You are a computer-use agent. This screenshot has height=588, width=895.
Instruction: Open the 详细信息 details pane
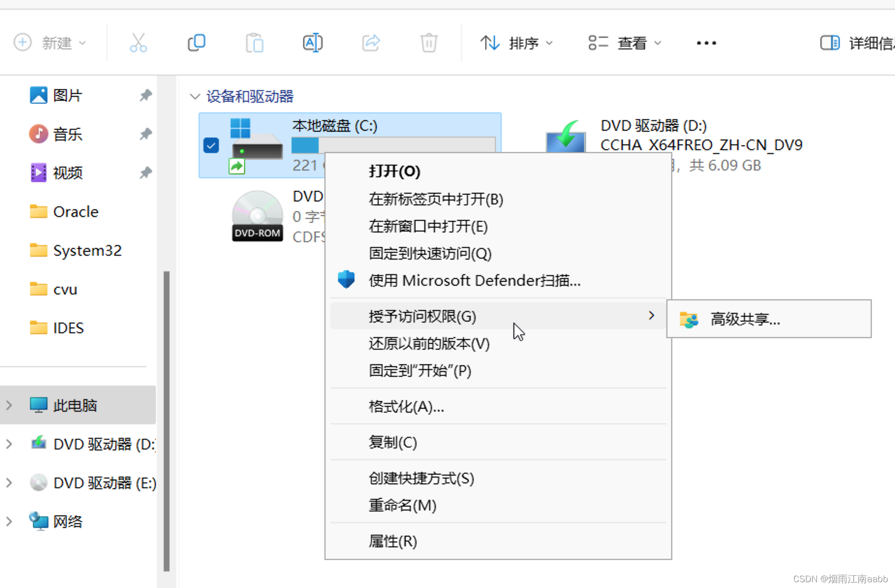click(x=853, y=43)
